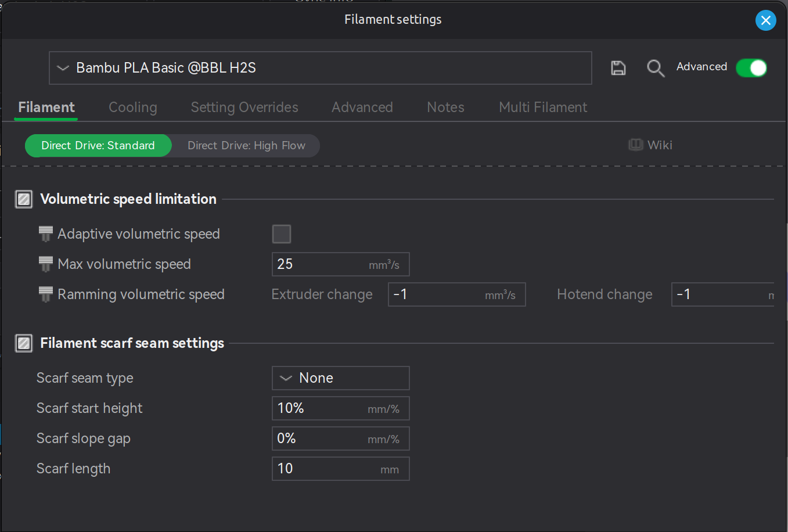Click the Scarf start height field
788x532 pixels.
pos(341,408)
